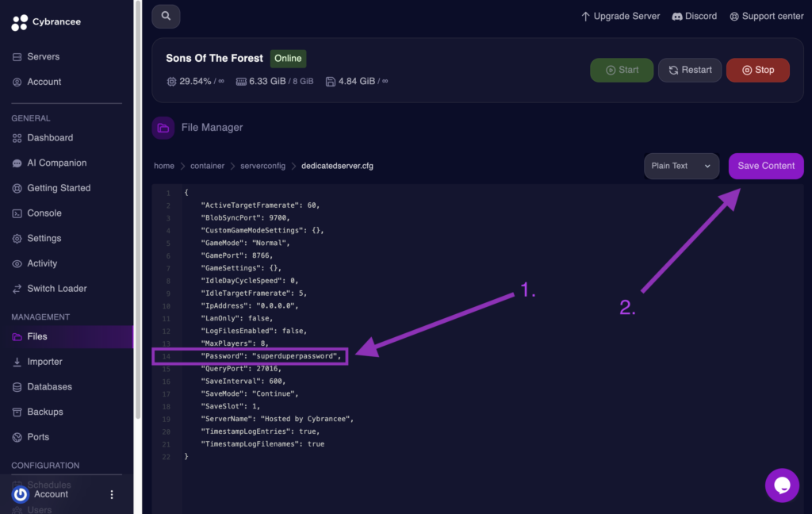
Task: Click the dedicatedserver.cfg breadcrumb name
Action: pyautogui.click(x=337, y=166)
